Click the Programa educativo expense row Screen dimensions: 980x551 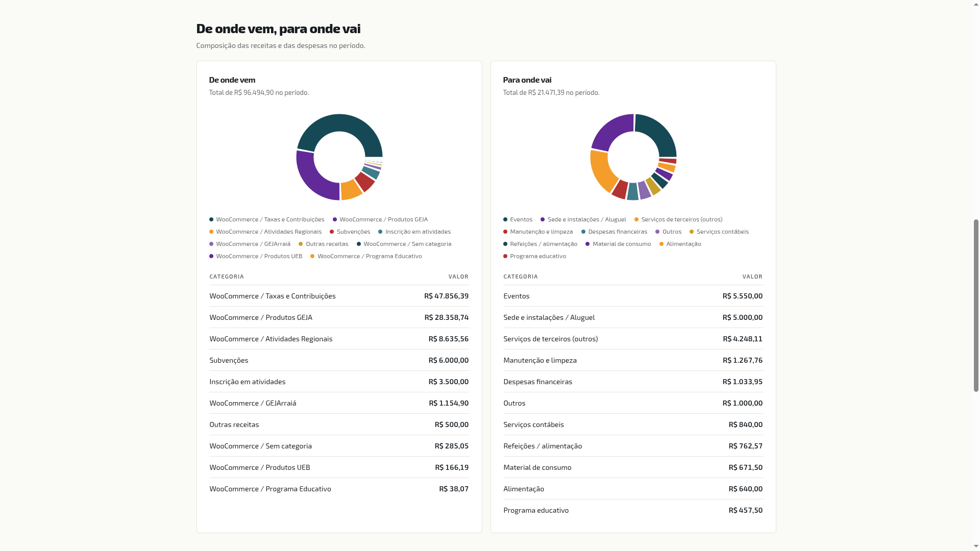tap(633, 510)
